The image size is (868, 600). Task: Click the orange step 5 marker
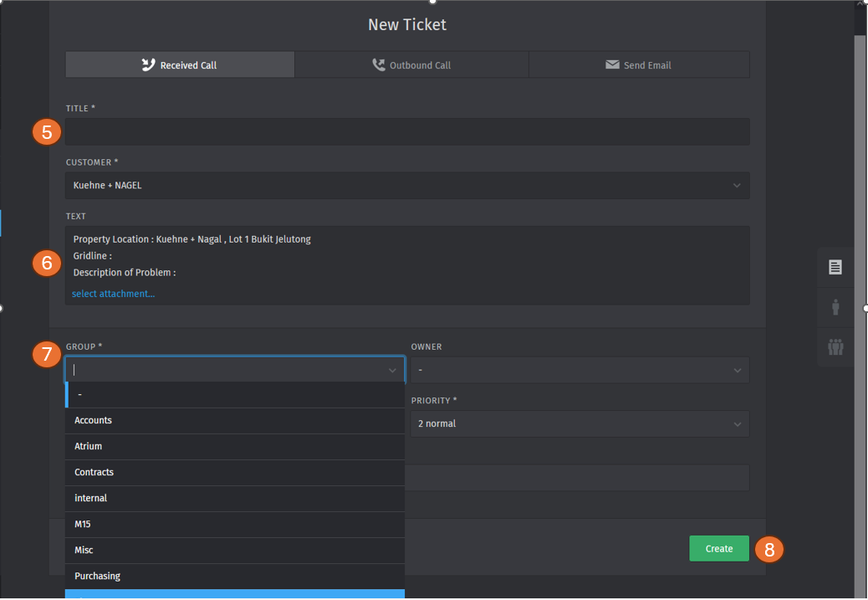47,131
